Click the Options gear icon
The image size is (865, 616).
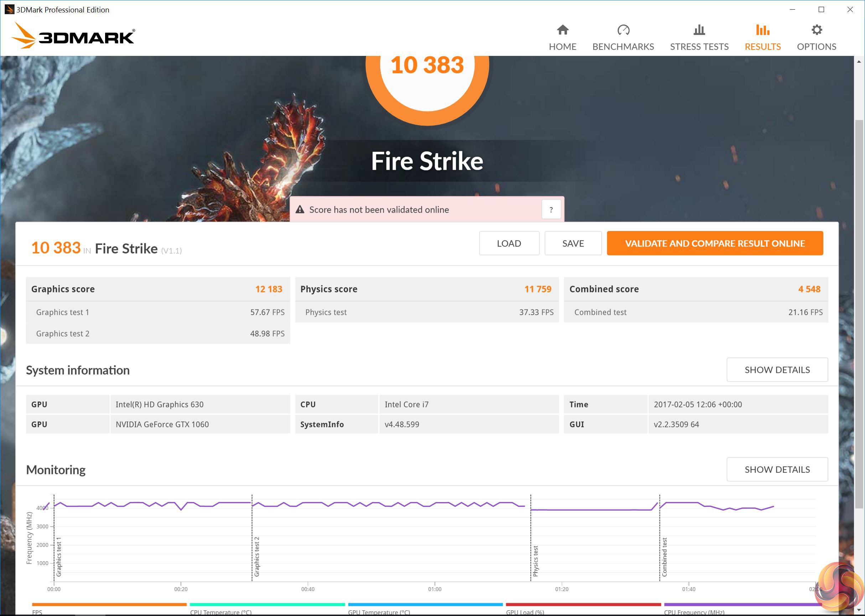[x=817, y=30]
